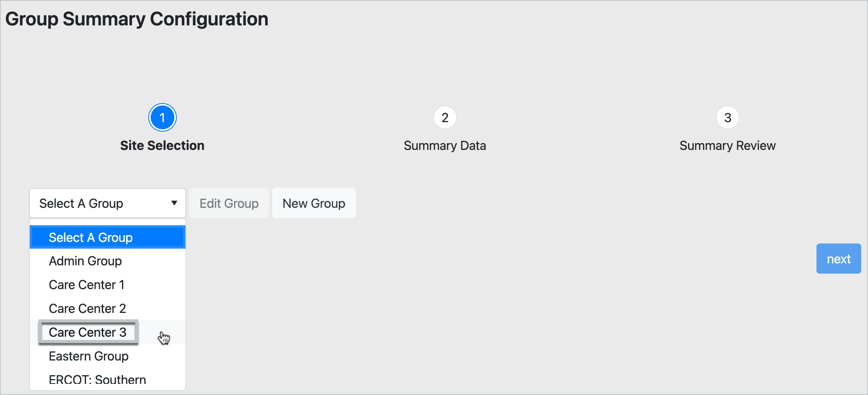
Task: Click inside the group selector field
Action: click(91, 203)
